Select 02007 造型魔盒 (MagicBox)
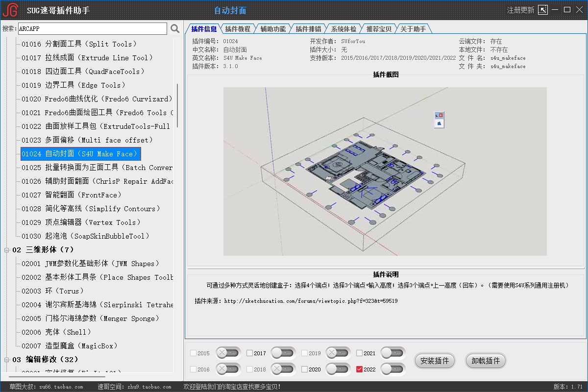This screenshot has width=588, height=392. pyautogui.click(x=70, y=346)
